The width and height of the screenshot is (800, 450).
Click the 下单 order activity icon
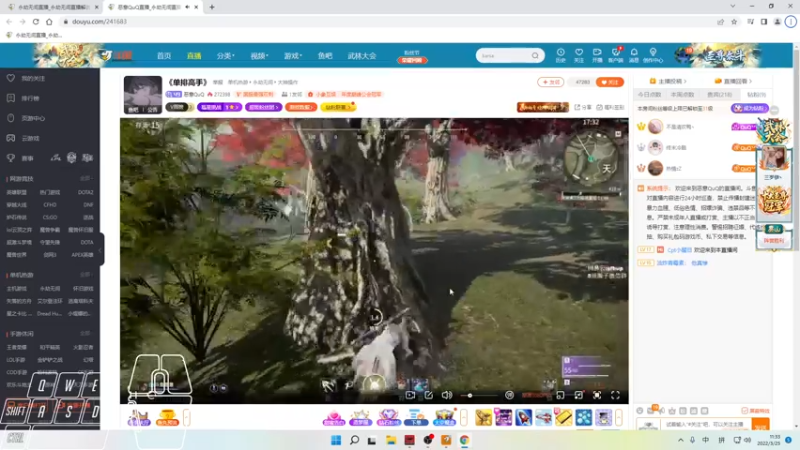point(416,417)
